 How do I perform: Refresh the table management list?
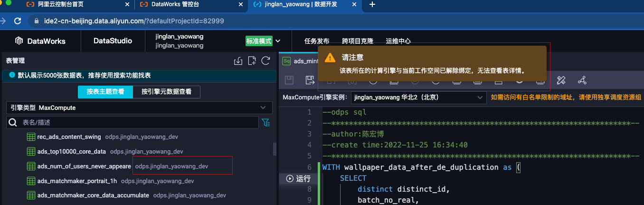pyautogui.click(x=266, y=61)
